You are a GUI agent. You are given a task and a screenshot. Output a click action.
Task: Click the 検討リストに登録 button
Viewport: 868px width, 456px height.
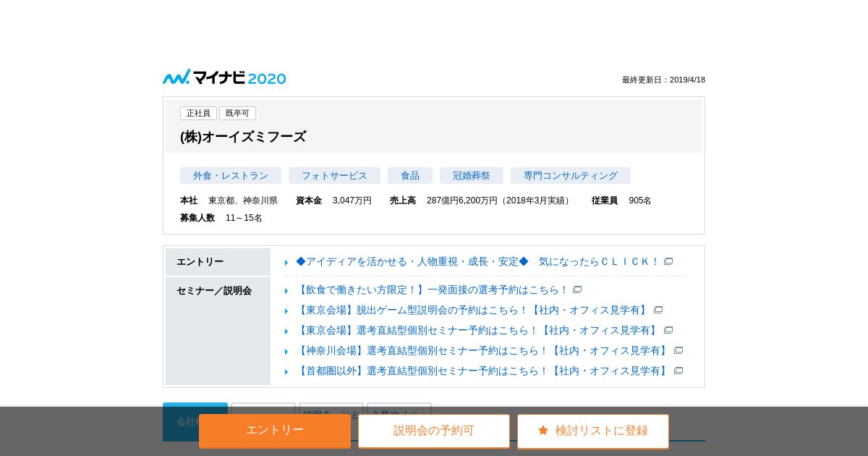(593, 431)
